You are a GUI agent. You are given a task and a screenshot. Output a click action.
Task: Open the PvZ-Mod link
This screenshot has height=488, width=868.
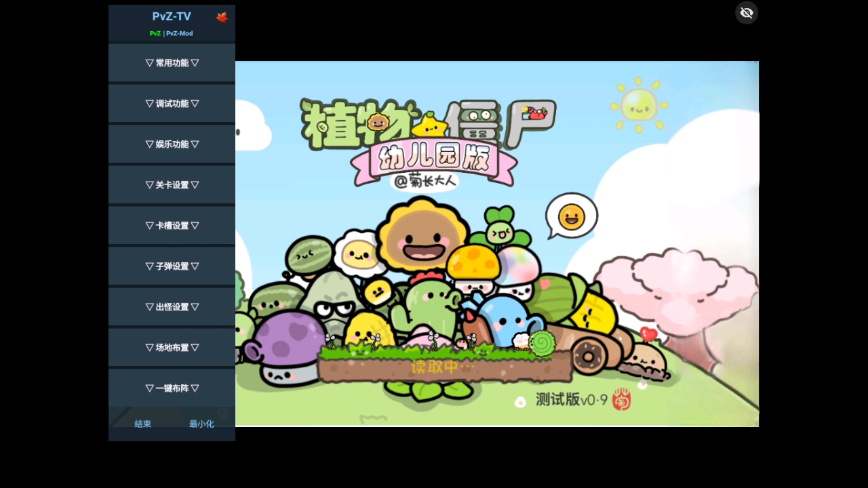click(x=179, y=33)
